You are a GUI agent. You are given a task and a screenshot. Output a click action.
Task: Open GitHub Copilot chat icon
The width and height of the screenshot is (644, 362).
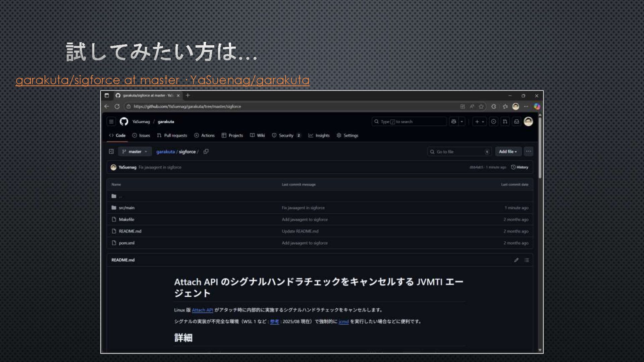pos(454,122)
